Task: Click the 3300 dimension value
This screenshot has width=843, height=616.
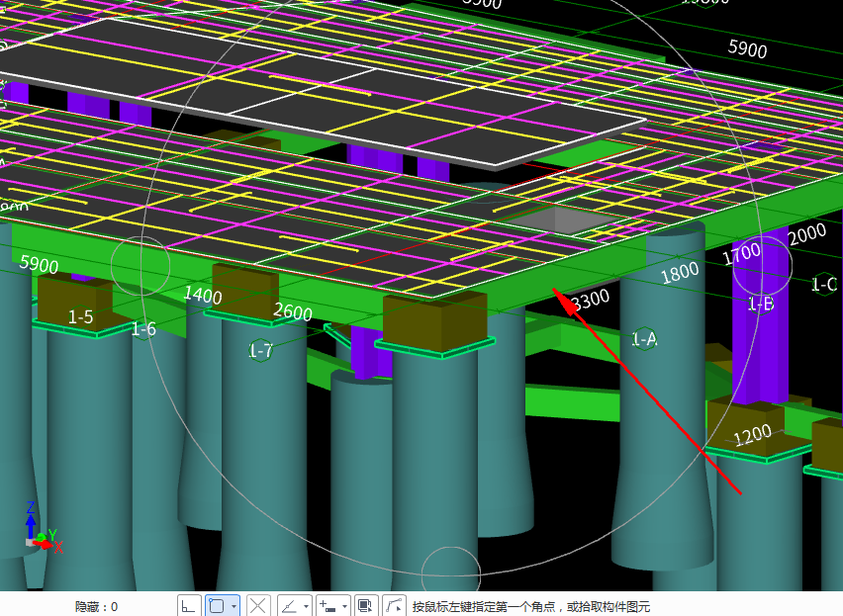Action: 591,301
